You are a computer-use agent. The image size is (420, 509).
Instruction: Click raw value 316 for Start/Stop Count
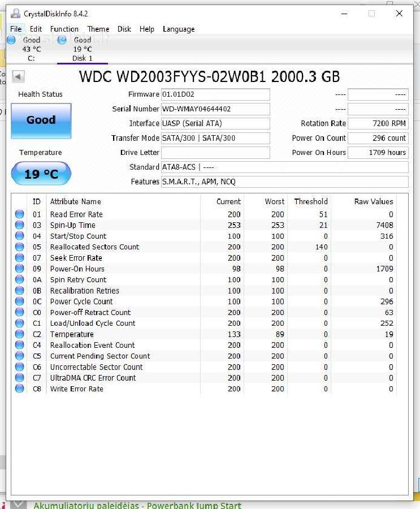pos(387,236)
